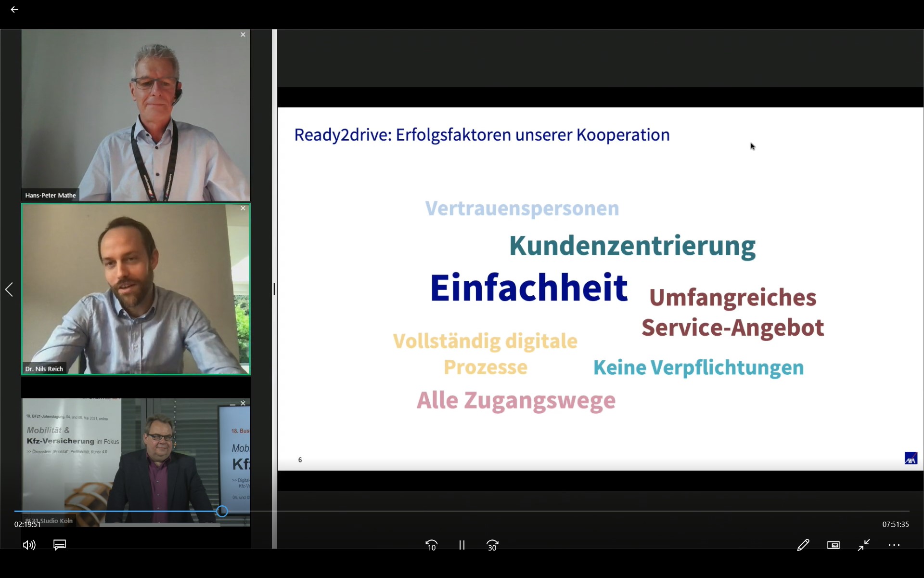Open the pencil edit tool
The image size is (924, 578).
(803, 545)
